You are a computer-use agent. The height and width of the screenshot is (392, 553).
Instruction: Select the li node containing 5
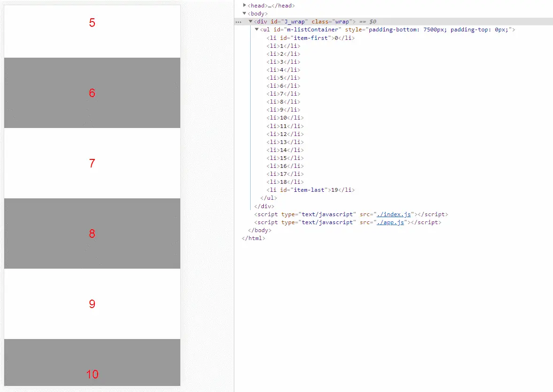pos(283,78)
